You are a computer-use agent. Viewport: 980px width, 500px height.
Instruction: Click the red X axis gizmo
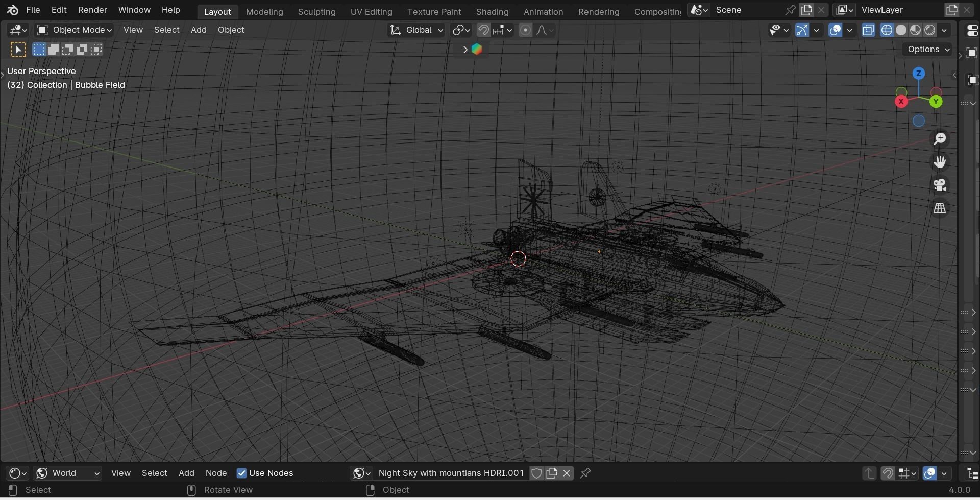(x=901, y=102)
